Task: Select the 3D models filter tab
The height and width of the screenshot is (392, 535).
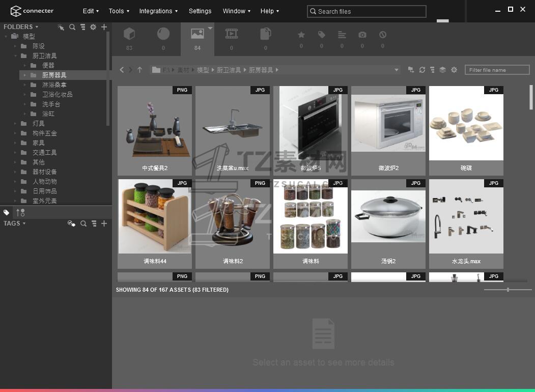Action: point(129,35)
